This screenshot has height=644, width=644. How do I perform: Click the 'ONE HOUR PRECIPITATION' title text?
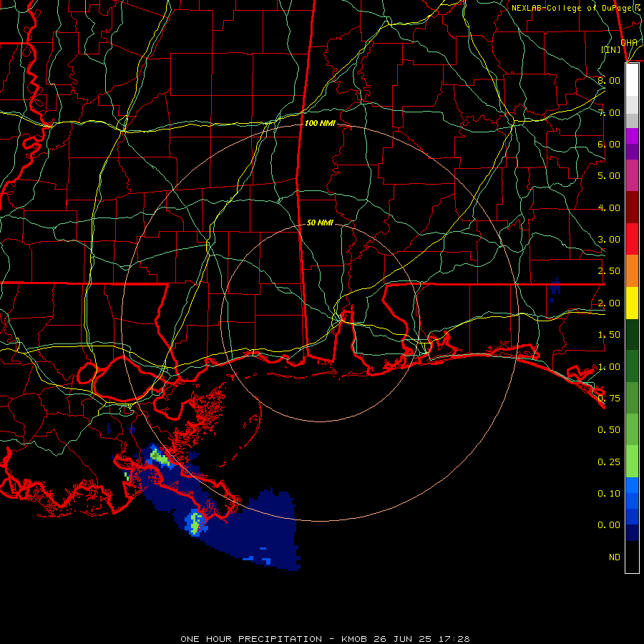(x=251, y=639)
